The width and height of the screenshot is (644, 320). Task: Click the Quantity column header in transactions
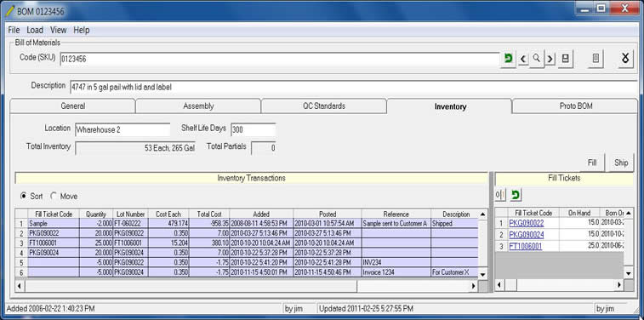coord(96,214)
